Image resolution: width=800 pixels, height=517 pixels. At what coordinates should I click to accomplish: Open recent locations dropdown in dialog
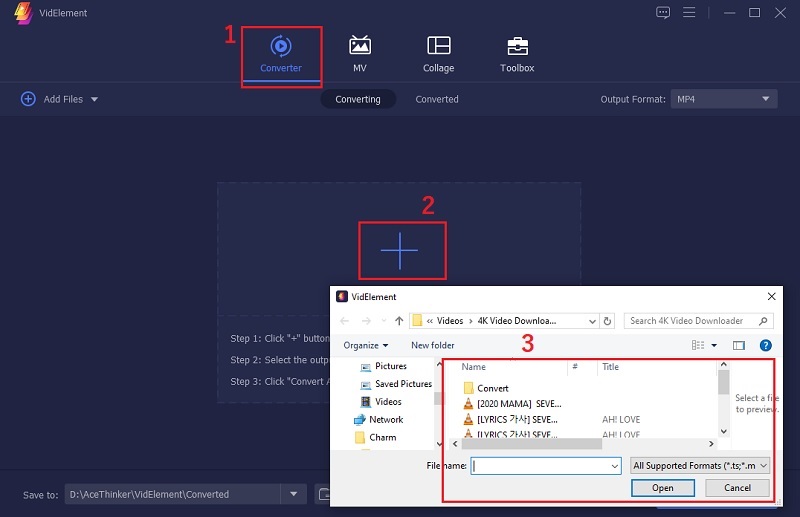(x=384, y=321)
